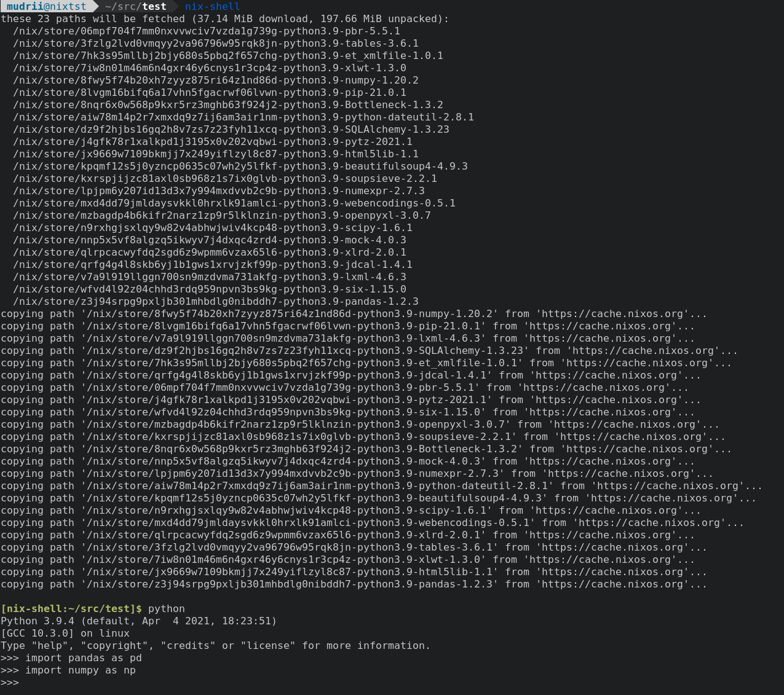Click the 'copying path' line for pip-21.0.1
Viewport: 784px width, 695px height.
348,326
